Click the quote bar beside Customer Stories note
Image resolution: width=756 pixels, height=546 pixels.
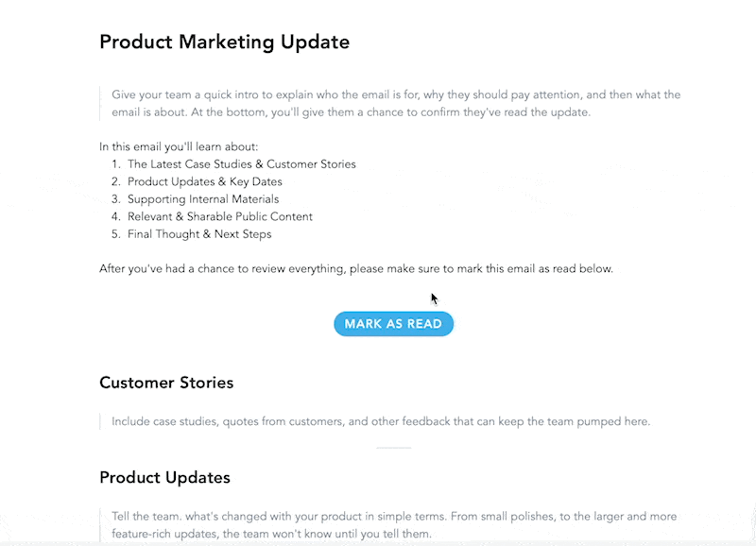100,421
